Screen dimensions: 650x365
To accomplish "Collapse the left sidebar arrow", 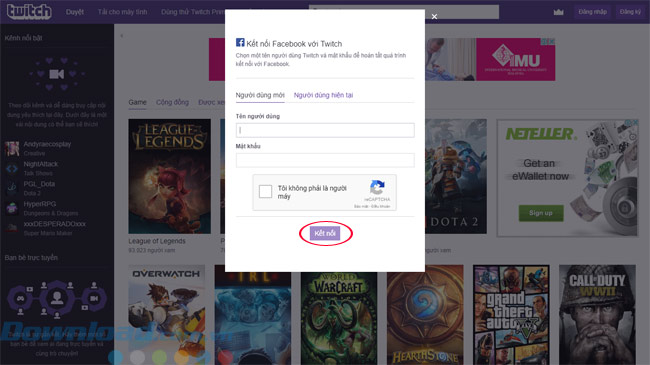I will pyautogui.click(x=121, y=36).
